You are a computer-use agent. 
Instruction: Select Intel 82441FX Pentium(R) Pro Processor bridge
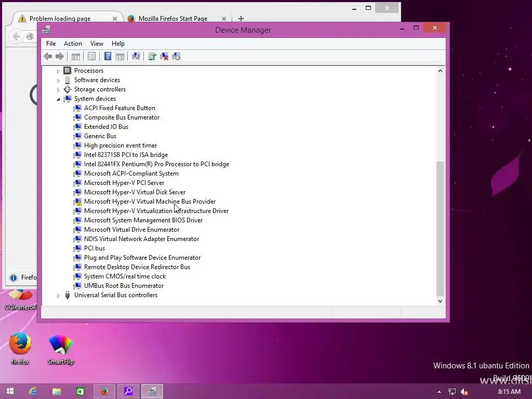156,164
